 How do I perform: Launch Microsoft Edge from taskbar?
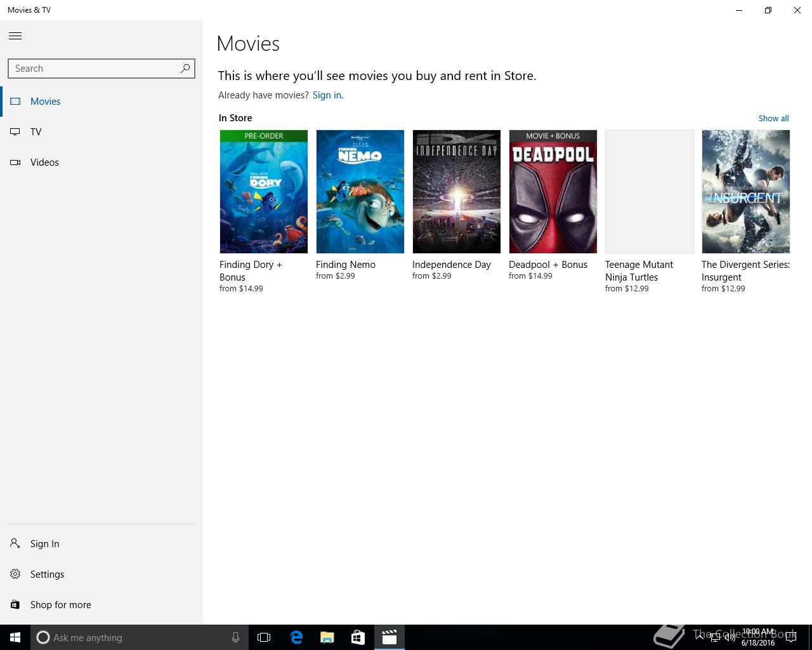296,637
